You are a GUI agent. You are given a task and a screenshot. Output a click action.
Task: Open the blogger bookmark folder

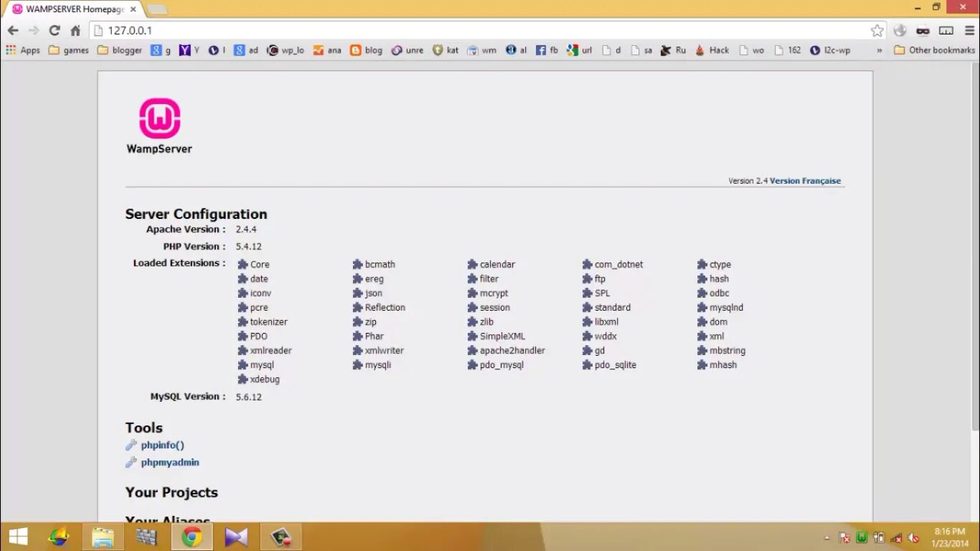(120, 50)
